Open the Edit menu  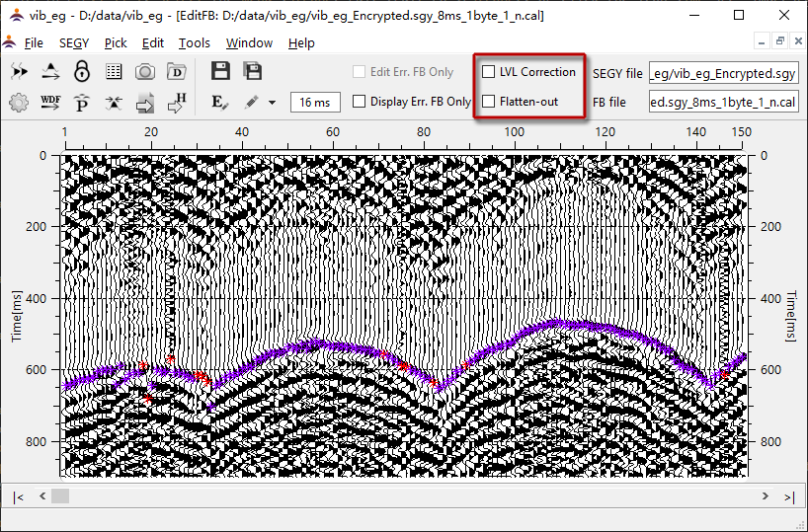click(x=152, y=42)
